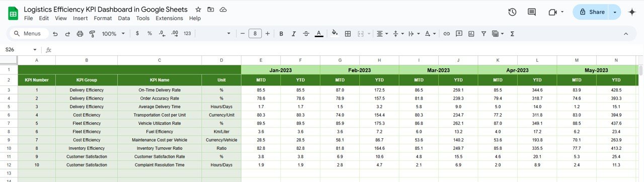Open text color picker
644x182 pixels.
point(319,34)
